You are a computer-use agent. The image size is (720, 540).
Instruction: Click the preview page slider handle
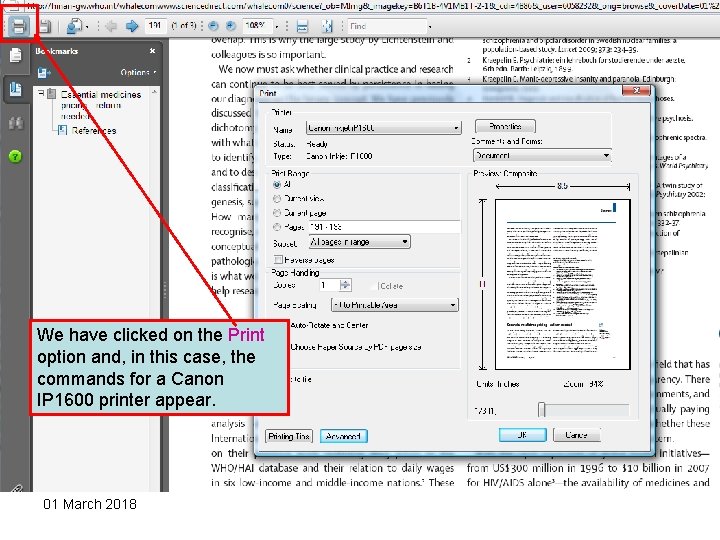pyautogui.click(x=542, y=410)
